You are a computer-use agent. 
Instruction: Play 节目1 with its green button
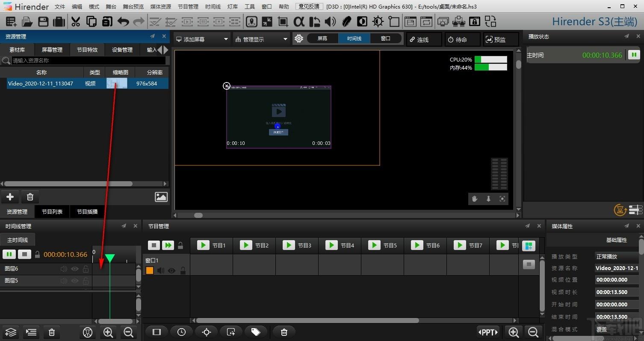tap(203, 245)
